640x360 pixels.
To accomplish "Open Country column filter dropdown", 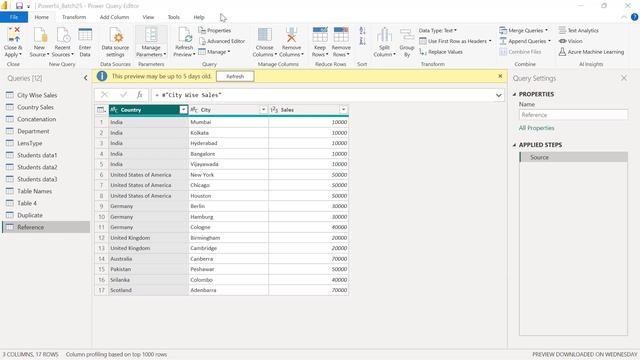I will [x=183, y=110].
